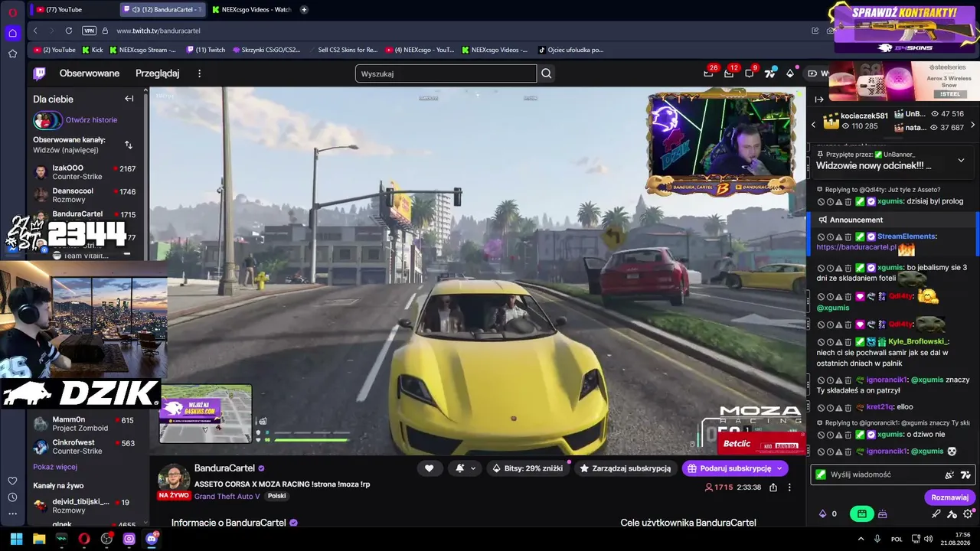
Task: Open File Explorer from the taskbar
Action: point(39,539)
